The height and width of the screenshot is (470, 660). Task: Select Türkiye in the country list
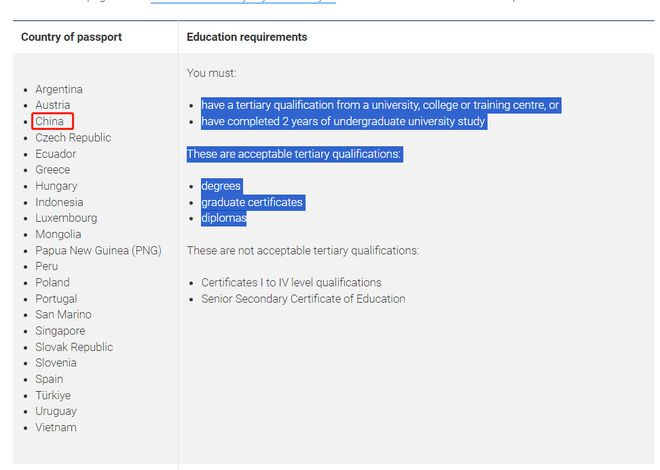click(x=55, y=395)
